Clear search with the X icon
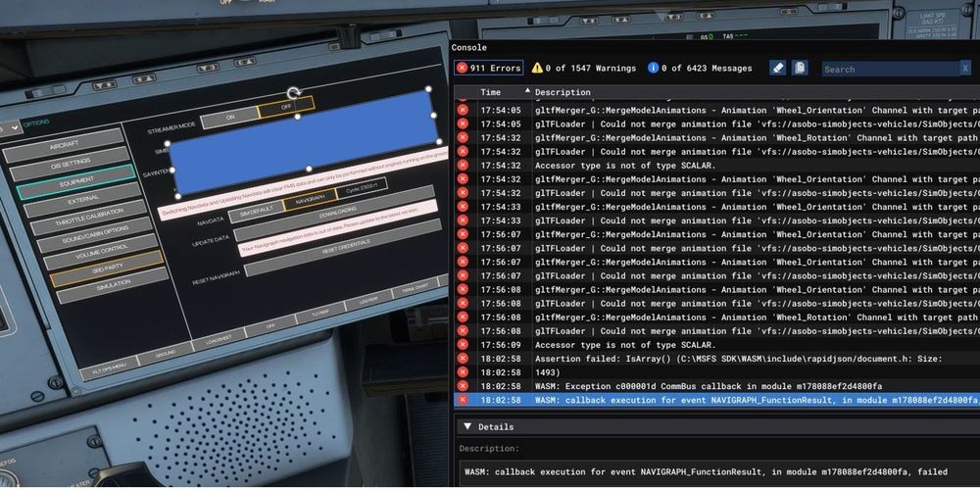The image size is (980, 490). [x=965, y=69]
